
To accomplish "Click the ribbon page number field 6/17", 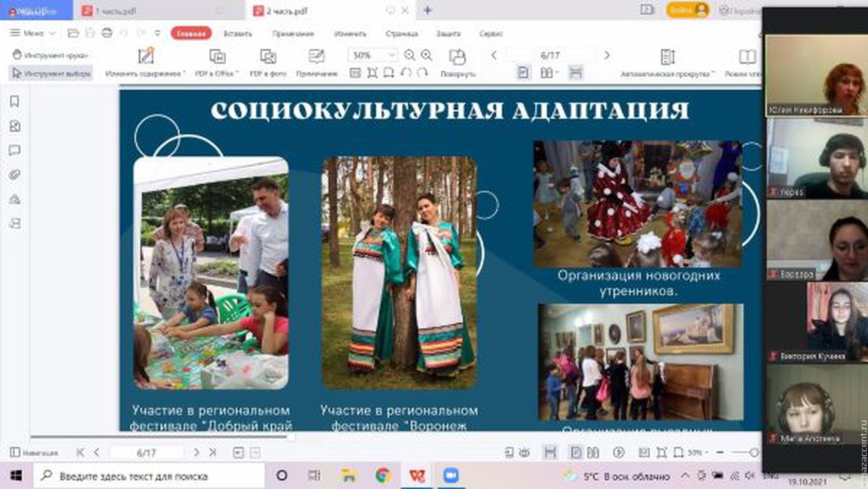I will click(550, 55).
